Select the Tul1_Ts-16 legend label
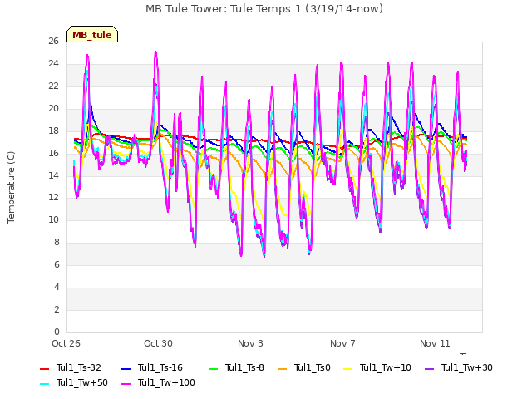Screen dimensions: 532x399 click(160, 367)
